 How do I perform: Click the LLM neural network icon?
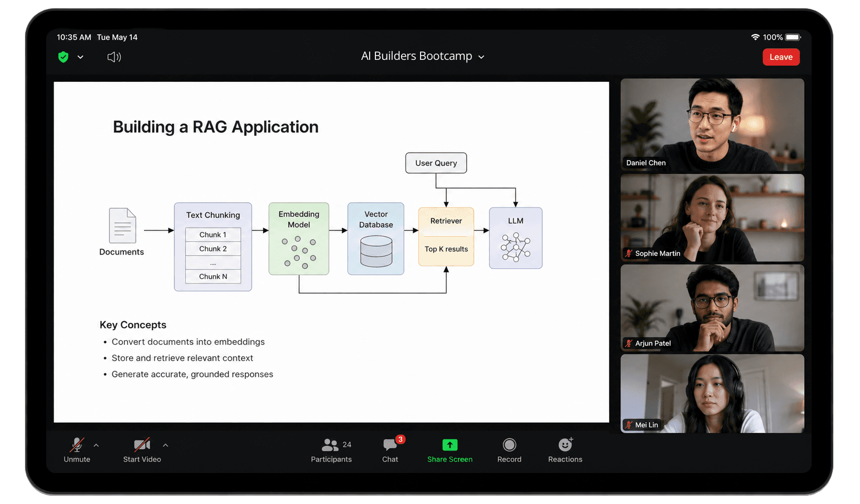[516, 247]
